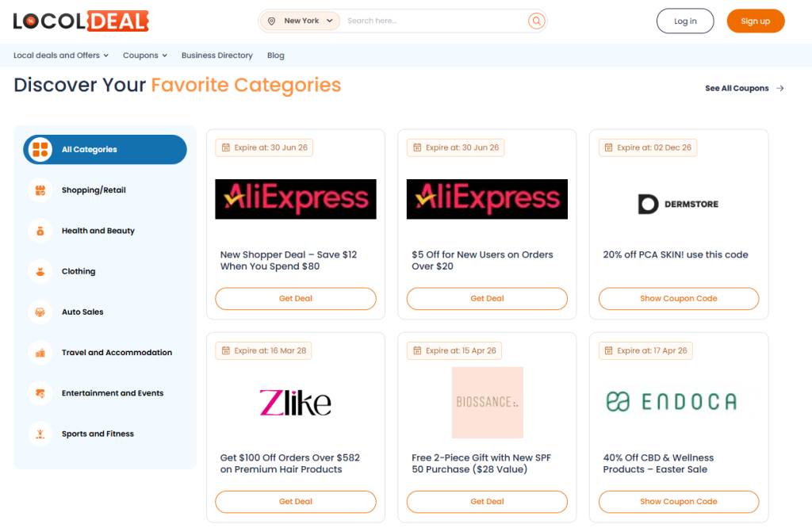Select the search magnifier icon
812x528 pixels.
[536, 21]
